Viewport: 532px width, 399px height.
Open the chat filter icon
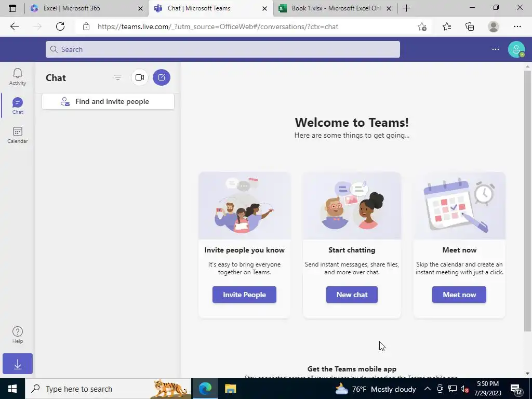(x=118, y=77)
